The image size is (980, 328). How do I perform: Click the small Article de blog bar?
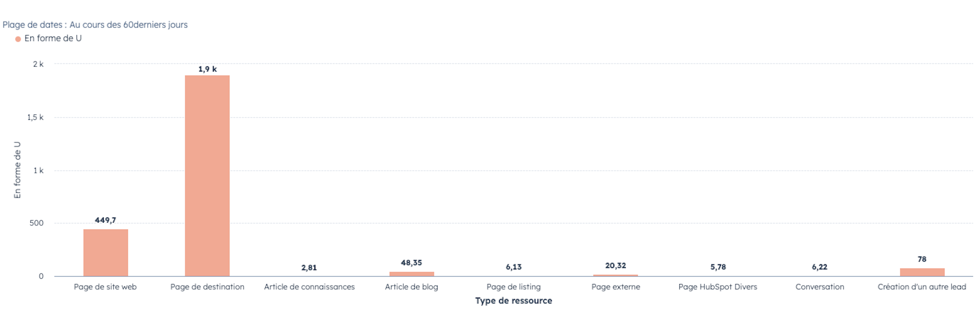411,274
